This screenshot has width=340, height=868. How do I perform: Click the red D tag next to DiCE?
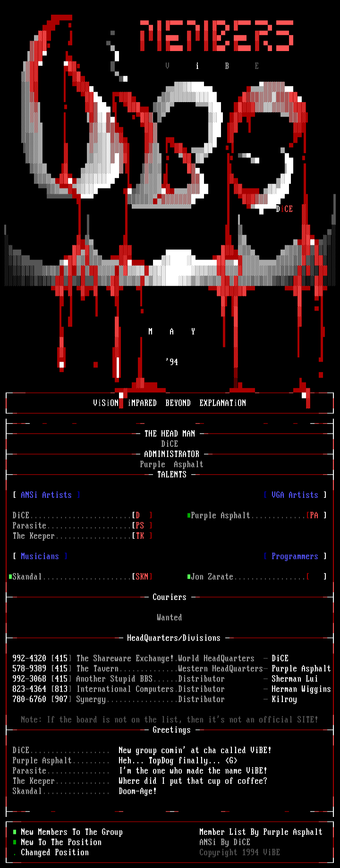(x=138, y=515)
